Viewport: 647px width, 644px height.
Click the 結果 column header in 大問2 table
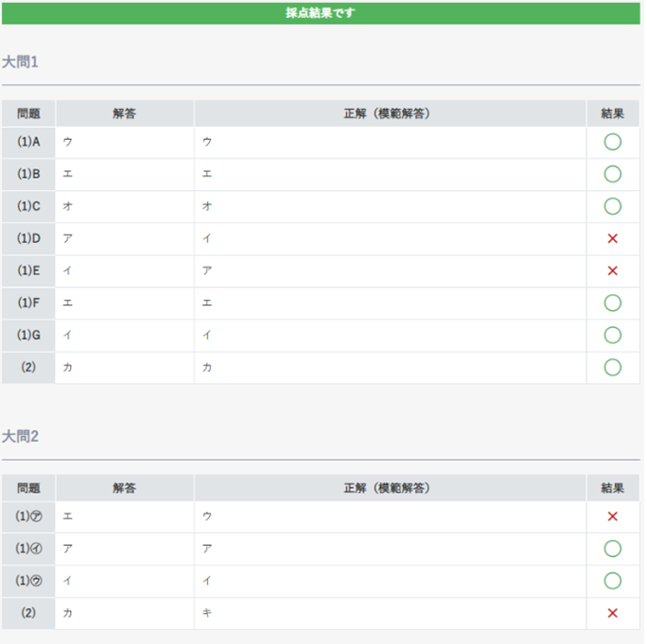pos(612,488)
